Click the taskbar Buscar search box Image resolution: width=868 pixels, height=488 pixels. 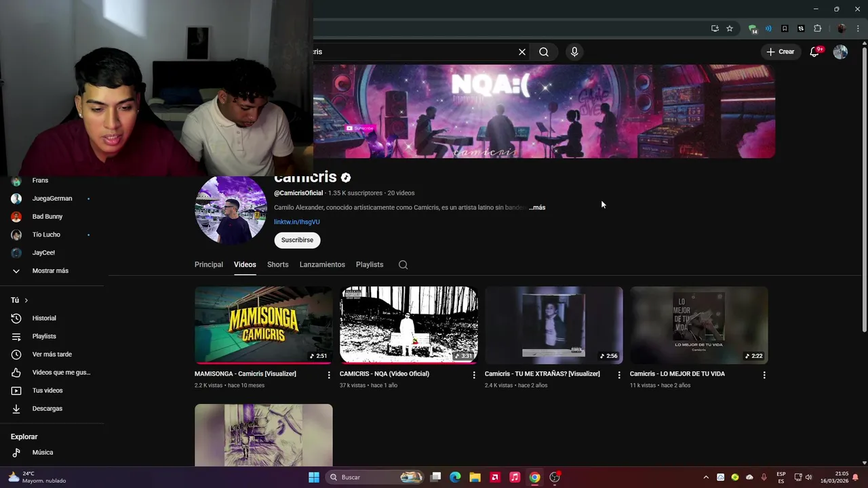coord(375,477)
